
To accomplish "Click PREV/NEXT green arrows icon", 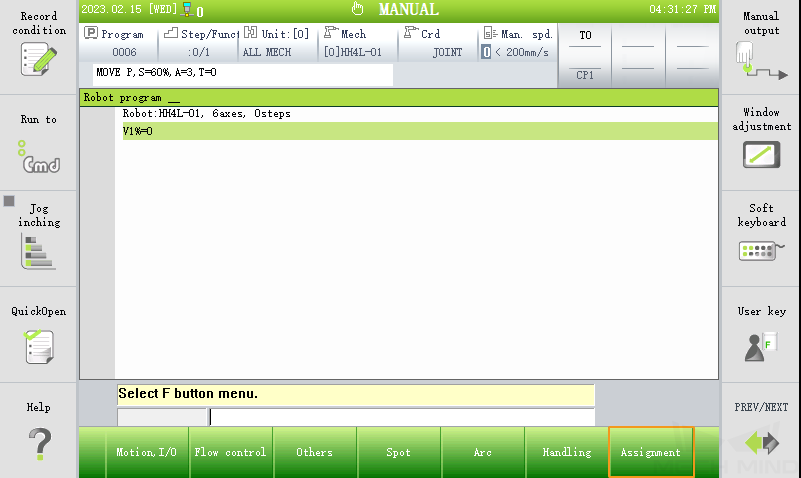I will (762, 442).
